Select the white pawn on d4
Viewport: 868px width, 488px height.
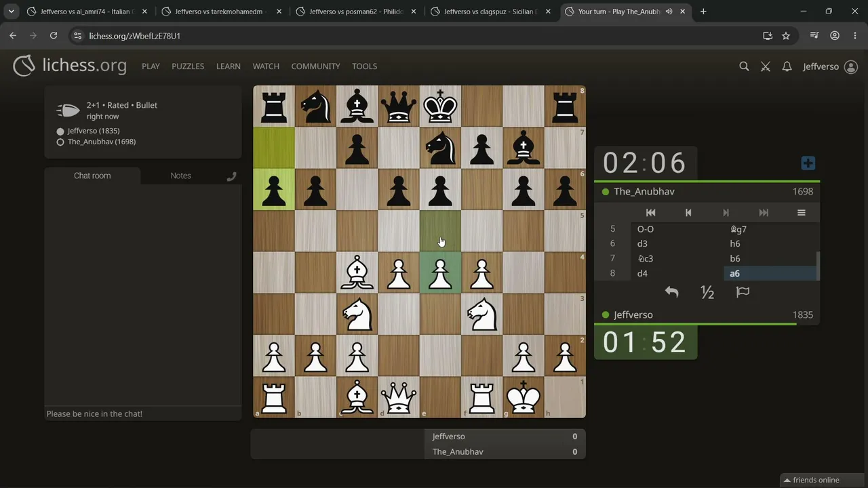399,272
